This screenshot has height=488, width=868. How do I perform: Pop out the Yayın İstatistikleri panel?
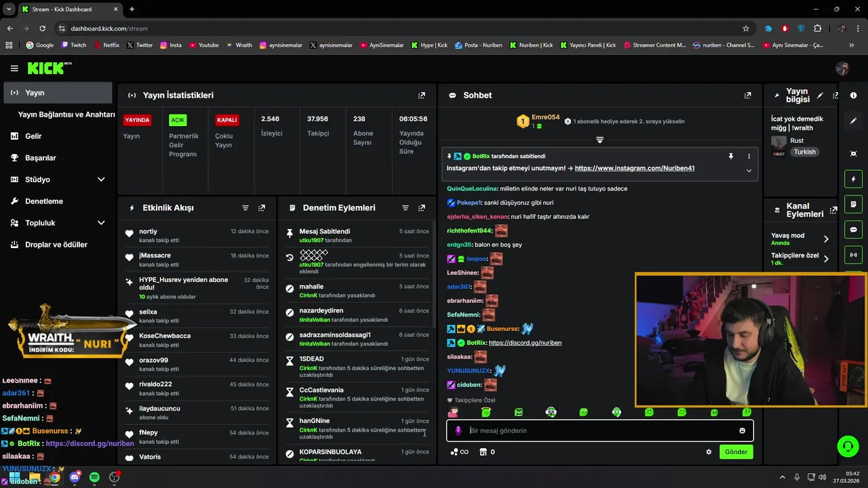(422, 96)
